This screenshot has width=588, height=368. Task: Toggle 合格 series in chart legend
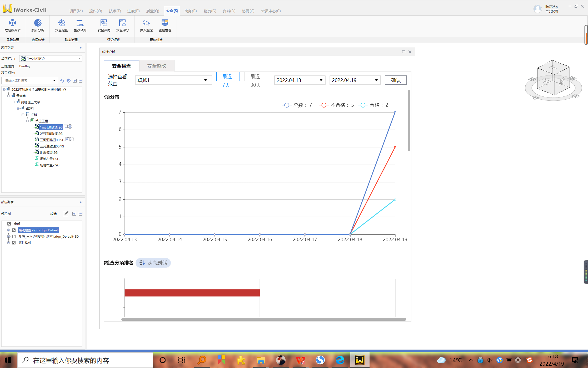(x=373, y=105)
